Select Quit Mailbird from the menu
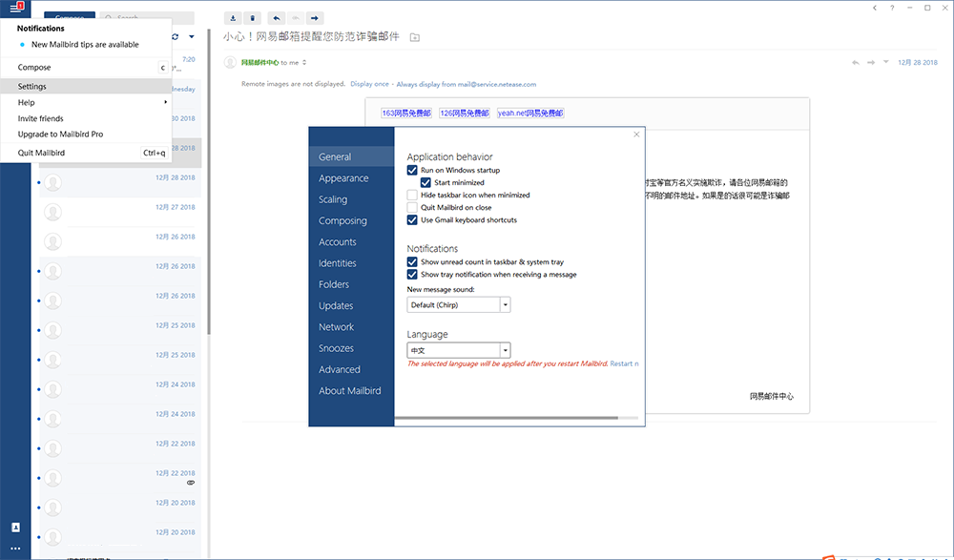954x560 pixels. pos(42,153)
